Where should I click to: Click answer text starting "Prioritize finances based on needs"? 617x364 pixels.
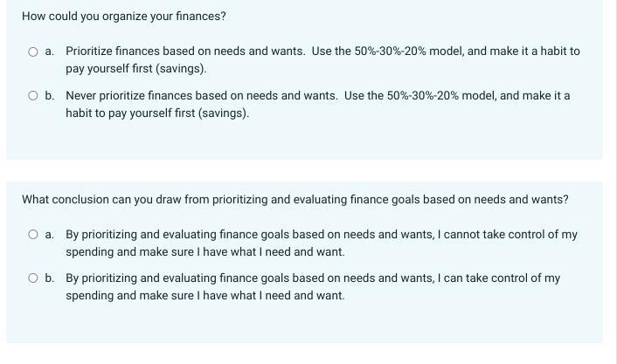(x=322, y=59)
